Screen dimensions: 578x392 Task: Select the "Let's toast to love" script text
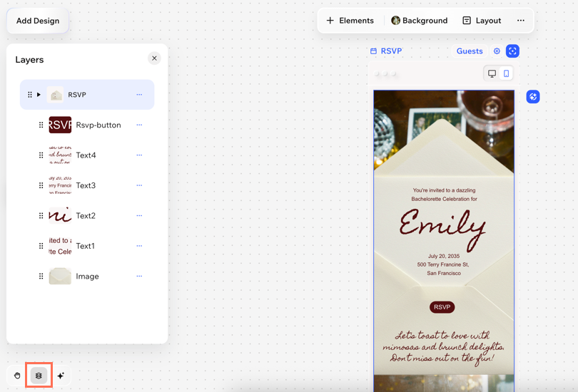(442, 335)
